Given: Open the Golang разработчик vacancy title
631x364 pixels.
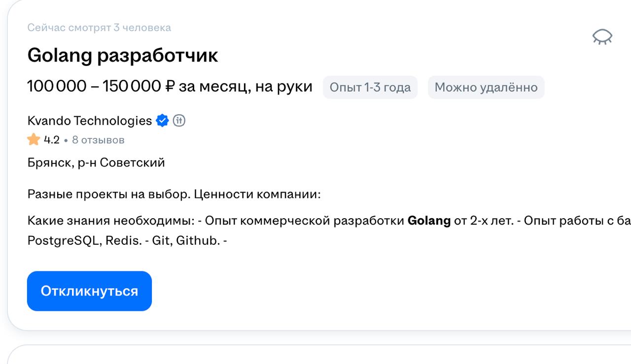Looking at the screenshot, I should [x=123, y=56].
